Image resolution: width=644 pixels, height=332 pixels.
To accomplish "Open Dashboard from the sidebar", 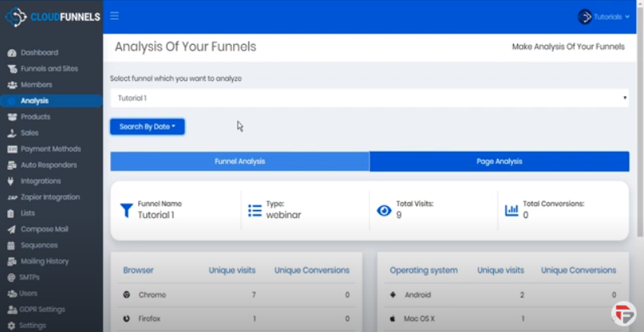I will 39,52.
